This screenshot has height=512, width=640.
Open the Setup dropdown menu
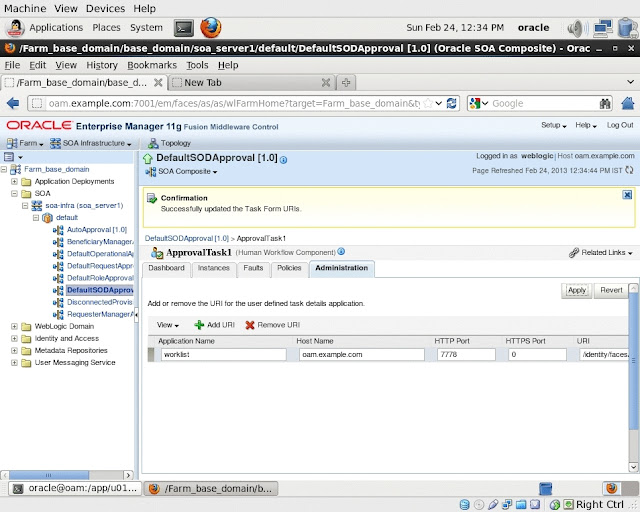(x=554, y=125)
